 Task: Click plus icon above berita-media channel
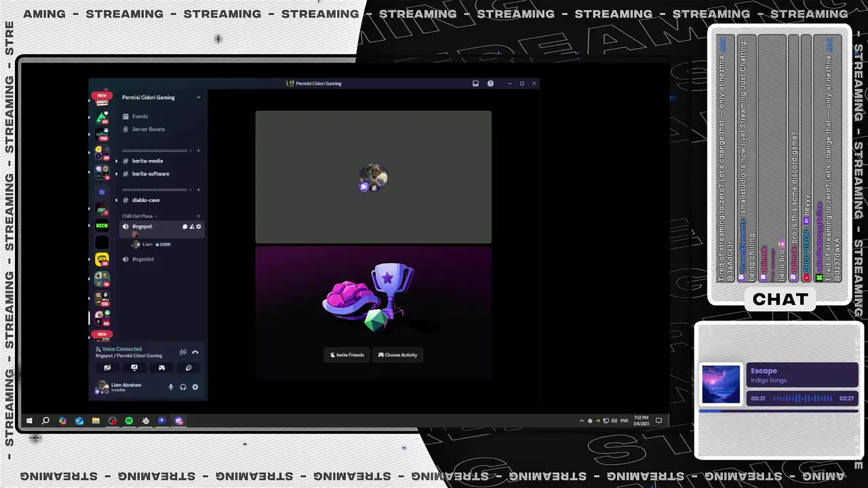[x=198, y=150]
